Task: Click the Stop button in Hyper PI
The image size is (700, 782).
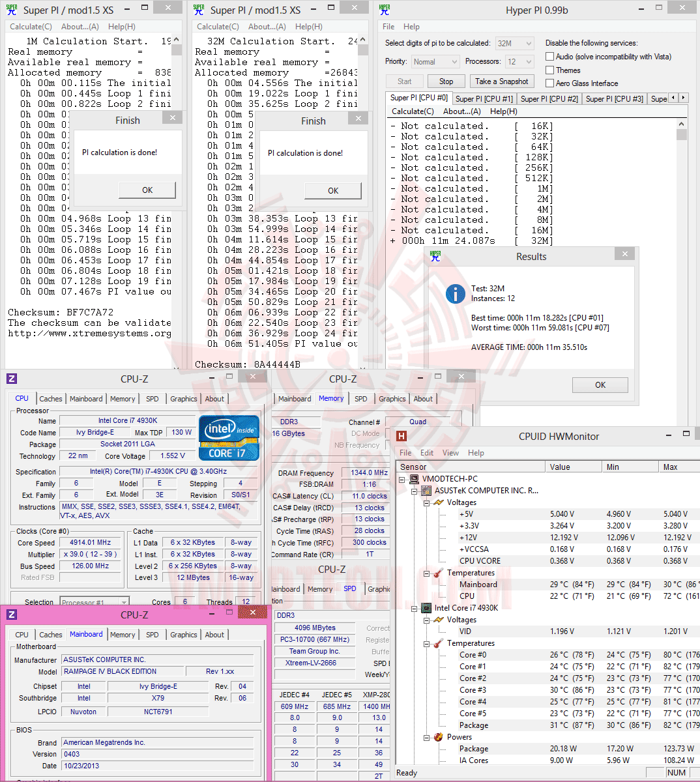Action: click(x=446, y=81)
